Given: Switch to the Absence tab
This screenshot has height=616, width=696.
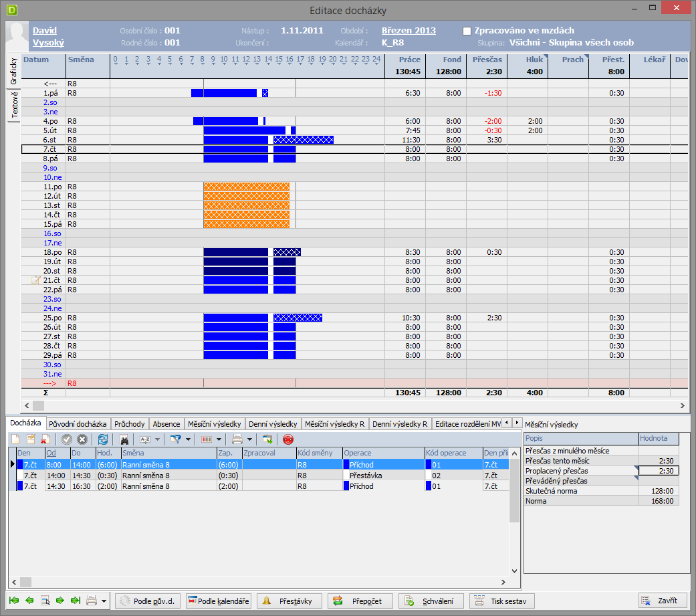Looking at the screenshot, I should 166,423.
